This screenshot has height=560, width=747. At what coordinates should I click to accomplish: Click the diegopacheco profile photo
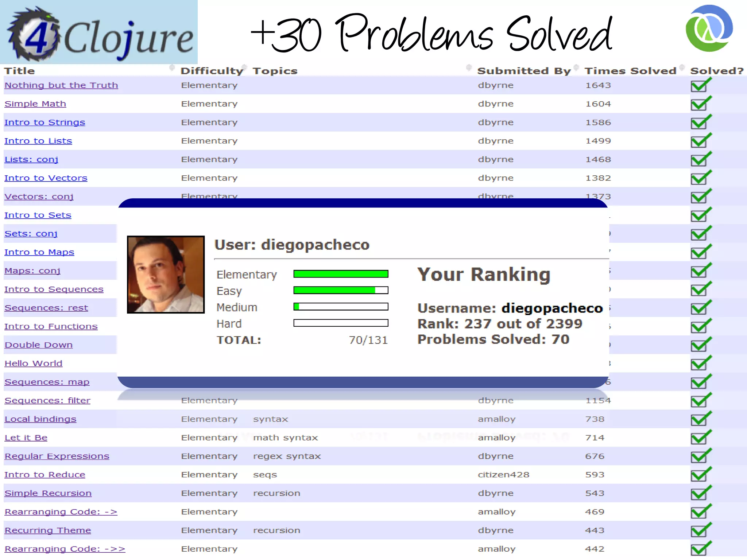point(166,275)
